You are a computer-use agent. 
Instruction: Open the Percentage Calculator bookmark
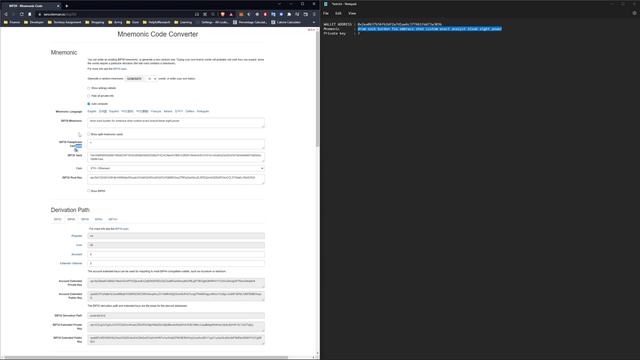click(x=250, y=22)
